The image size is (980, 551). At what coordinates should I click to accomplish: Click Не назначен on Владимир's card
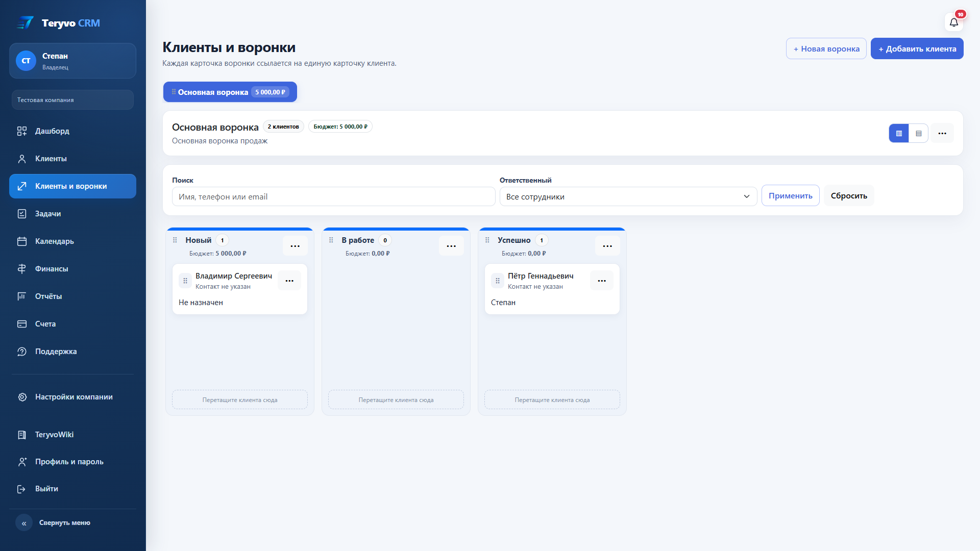click(x=201, y=303)
